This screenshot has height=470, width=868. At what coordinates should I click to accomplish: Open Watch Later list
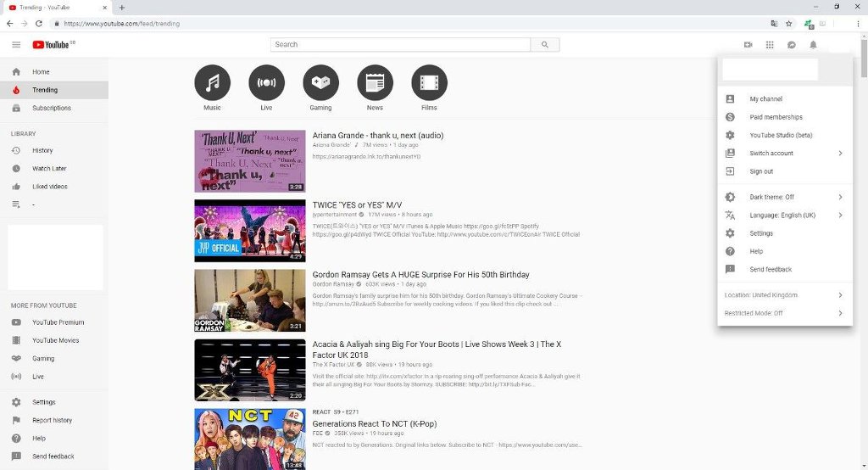(x=54, y=169)
